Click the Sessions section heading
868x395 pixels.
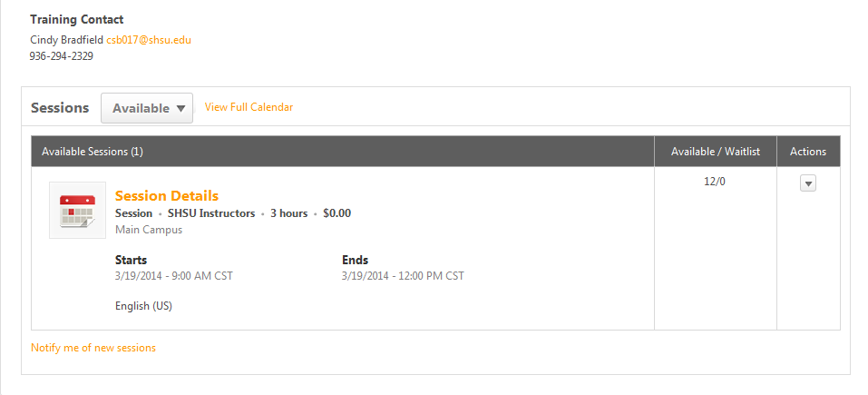coord(60,107)
